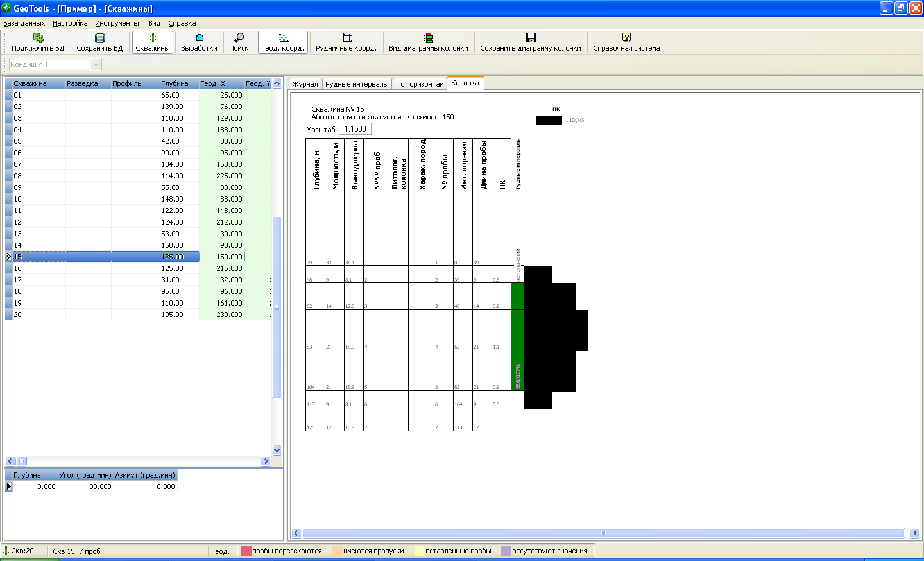Image resolution: width=924 pixels, height=561 pixels.
Task: Click Угол (град.мин) column header
Action: (x=85, y=475)
